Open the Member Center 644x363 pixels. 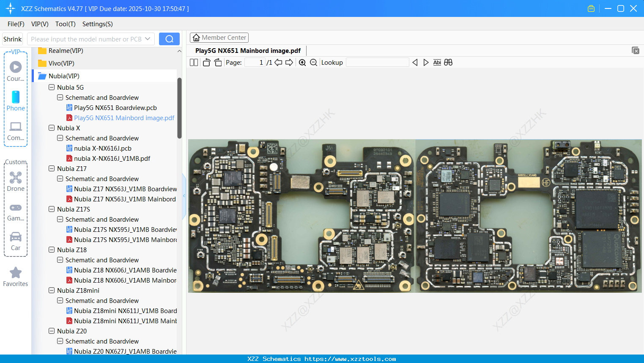[219, 37]
